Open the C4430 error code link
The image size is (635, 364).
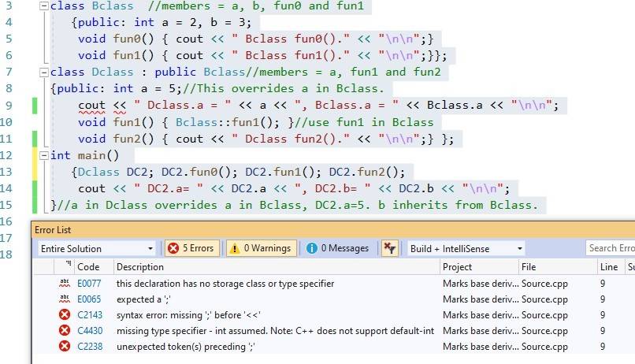(x=90, y=331)
